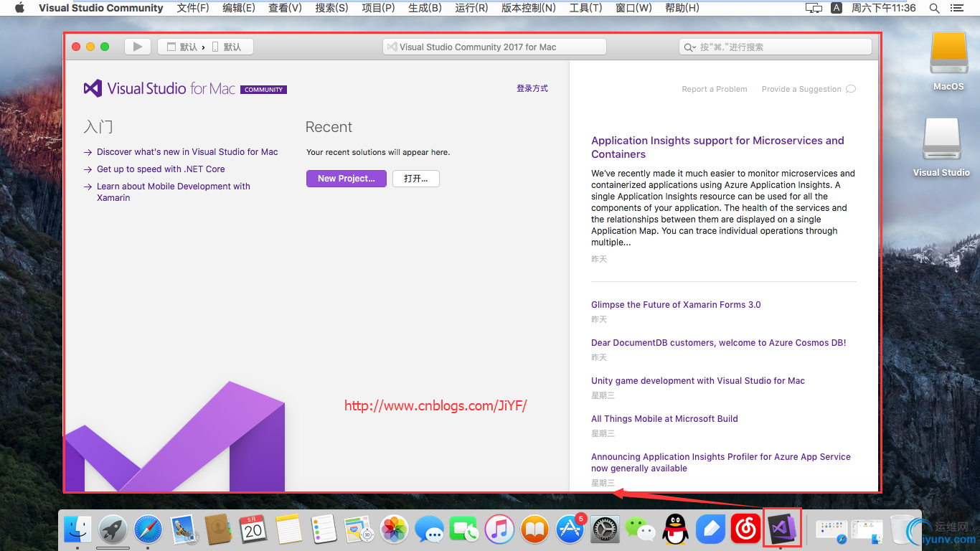Image resolution: width=980 pixels, height=551 pixels.
Task: Open Application Insights support for Microservices article
Action: coord(717,147)
